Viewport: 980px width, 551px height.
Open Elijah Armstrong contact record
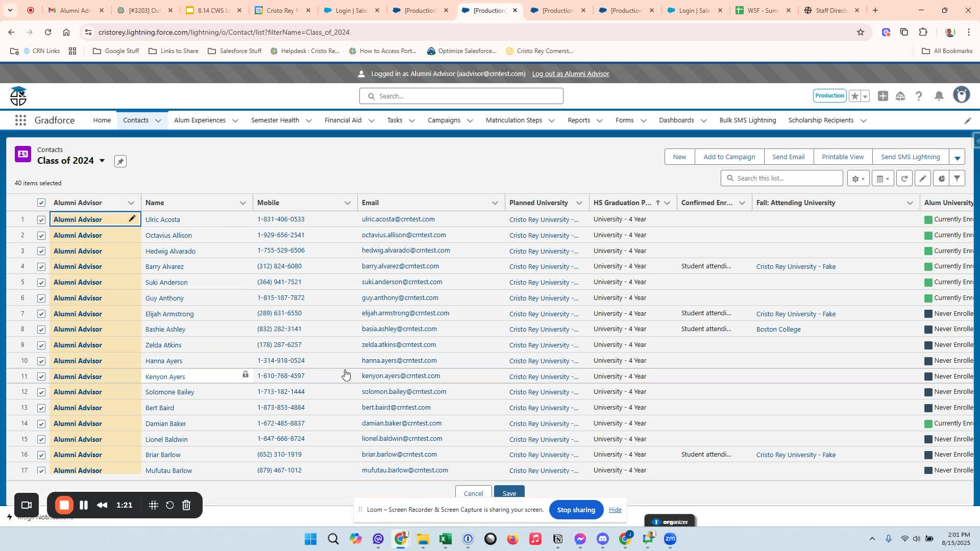[169, 314]
